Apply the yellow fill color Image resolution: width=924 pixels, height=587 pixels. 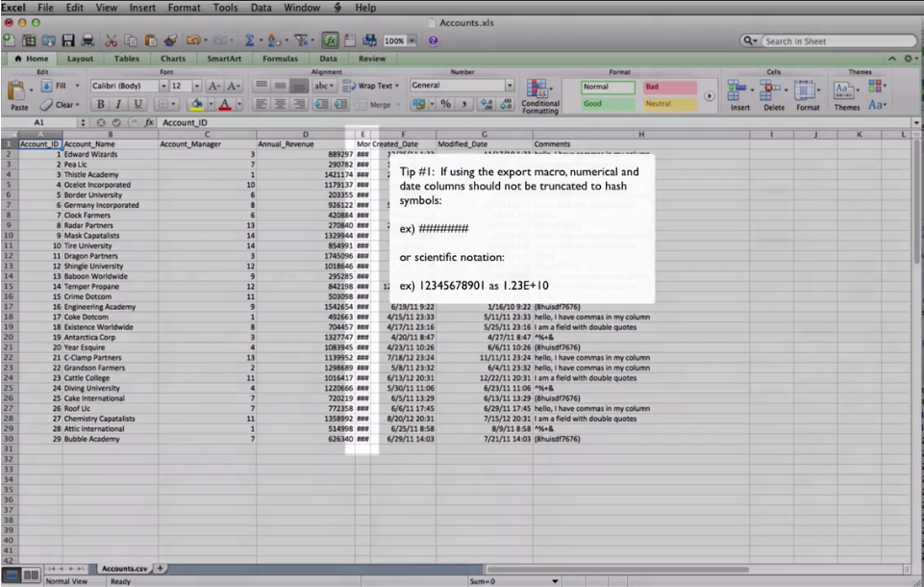pos(196,105)
